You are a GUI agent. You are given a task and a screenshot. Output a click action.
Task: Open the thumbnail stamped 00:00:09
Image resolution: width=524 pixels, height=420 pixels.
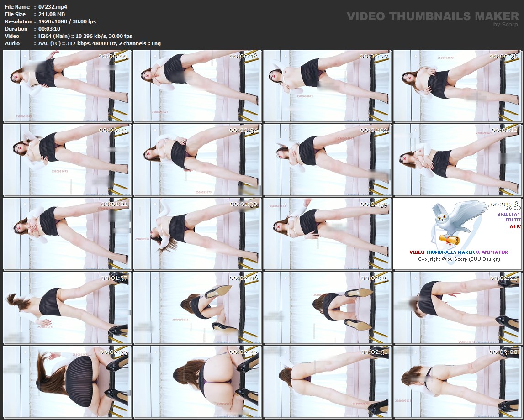[x=67, y=86]
